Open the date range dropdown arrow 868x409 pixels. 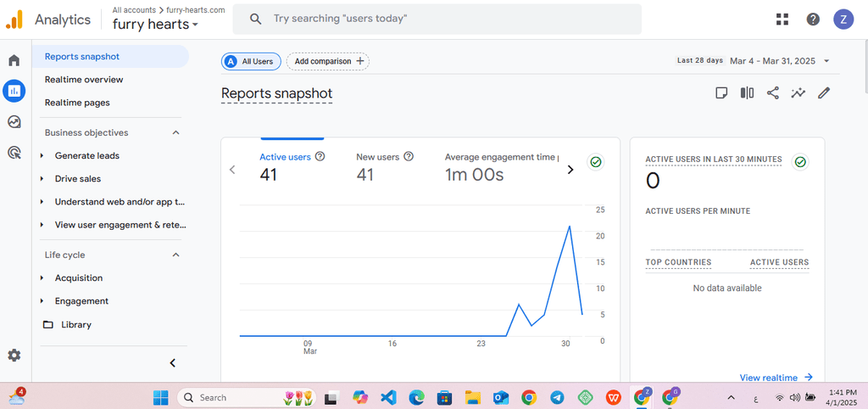tap(826, 61)
